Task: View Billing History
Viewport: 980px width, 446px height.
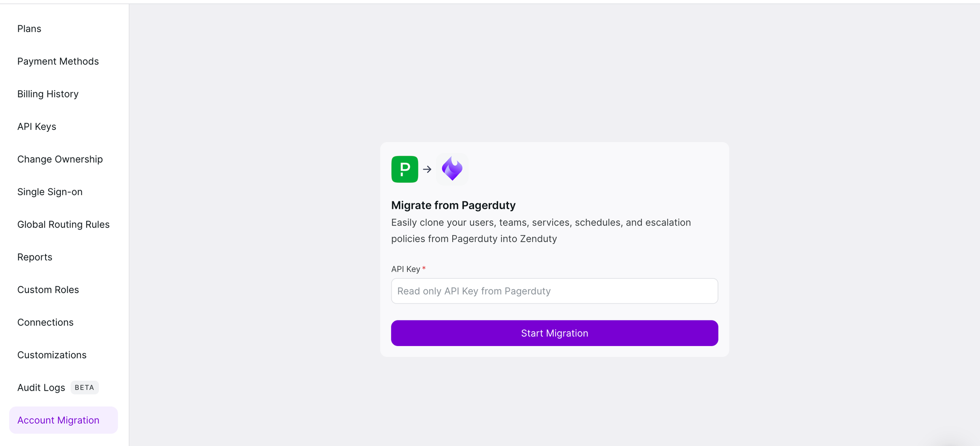Action: [48, 94]
